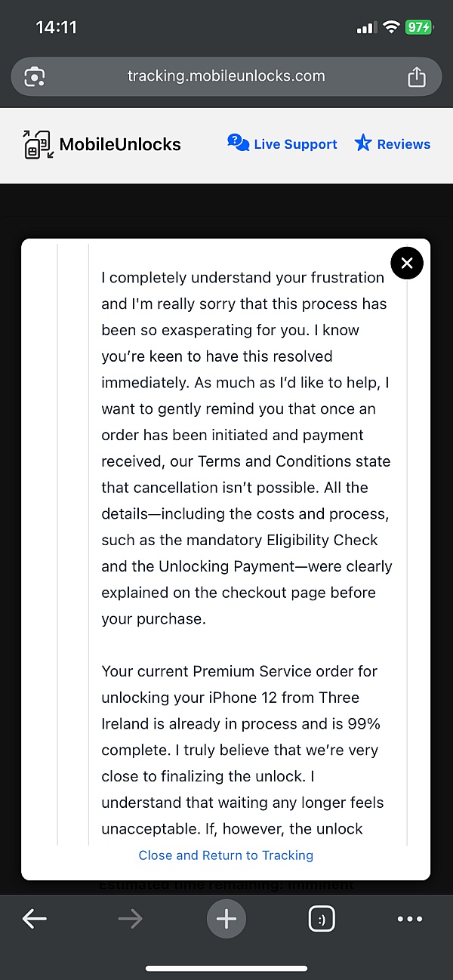Tap the home indicator bar

(226, 969)
